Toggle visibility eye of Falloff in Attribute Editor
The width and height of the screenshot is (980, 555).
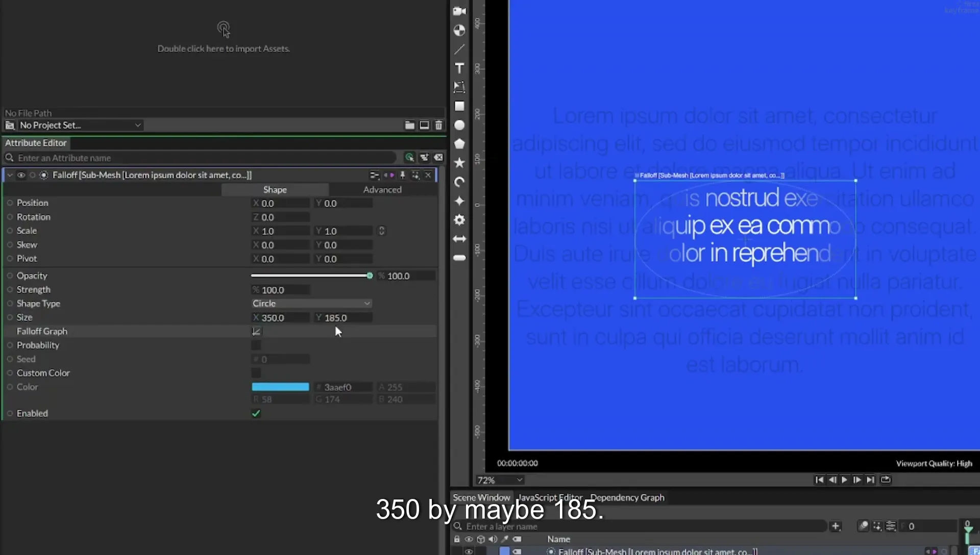[21, 175]
